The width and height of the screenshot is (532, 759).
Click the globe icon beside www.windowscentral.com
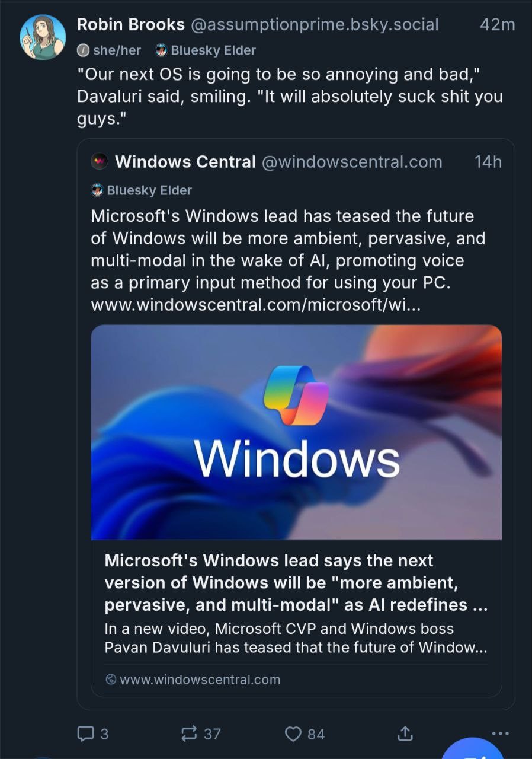(110, 680)
